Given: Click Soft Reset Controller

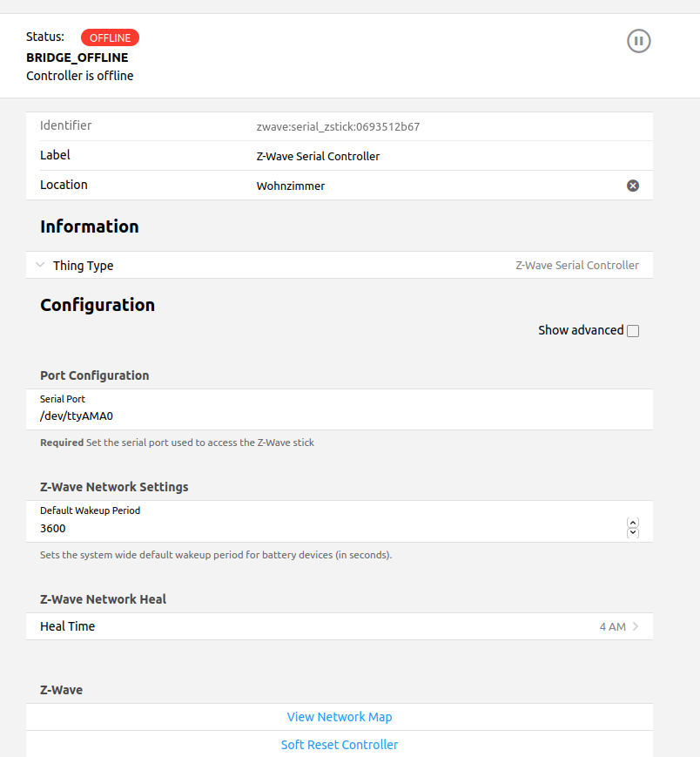Looking at the screenshot, I should 340,745.
